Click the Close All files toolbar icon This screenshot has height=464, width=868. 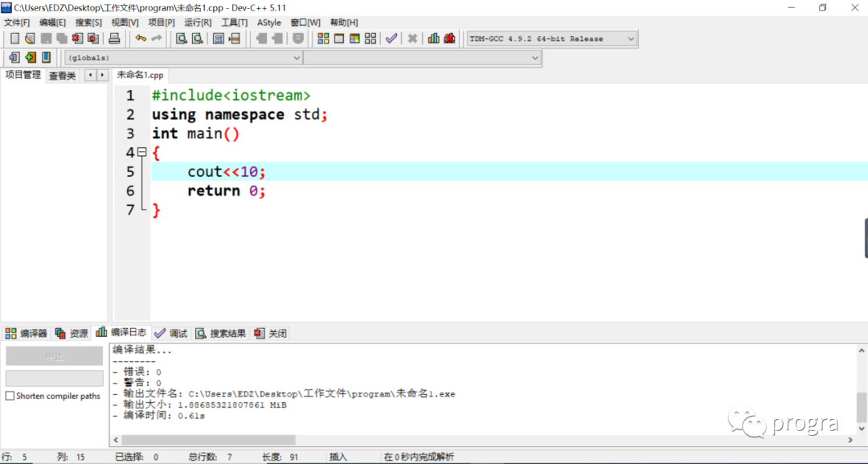pos(93,39)
